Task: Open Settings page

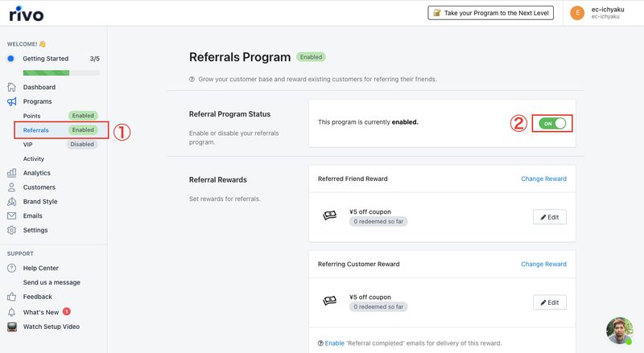Action: point(35,230)
